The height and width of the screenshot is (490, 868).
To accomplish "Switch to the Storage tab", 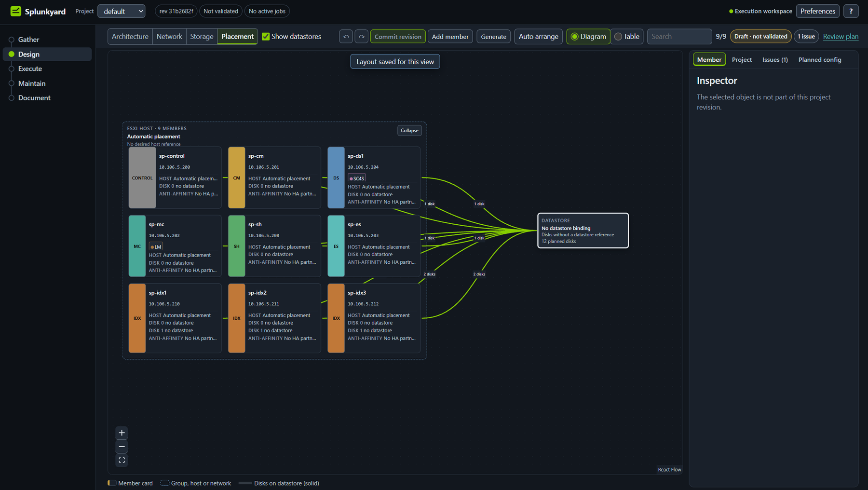I will (x=202, y=37).
